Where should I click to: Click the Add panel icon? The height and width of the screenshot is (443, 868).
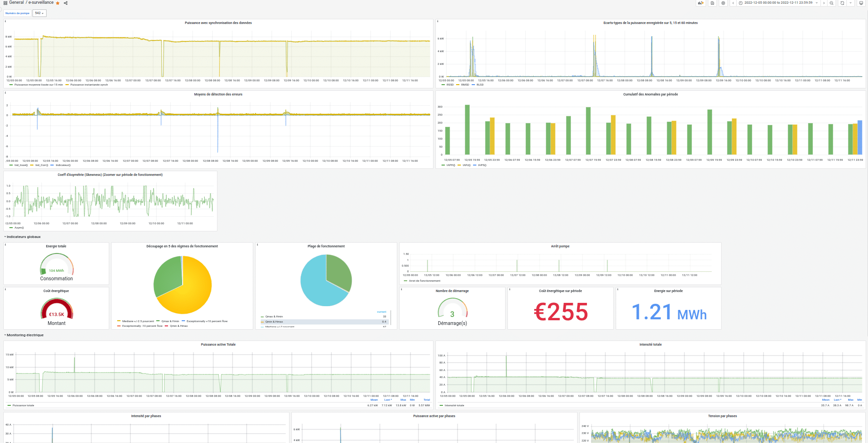coord(701,3)
